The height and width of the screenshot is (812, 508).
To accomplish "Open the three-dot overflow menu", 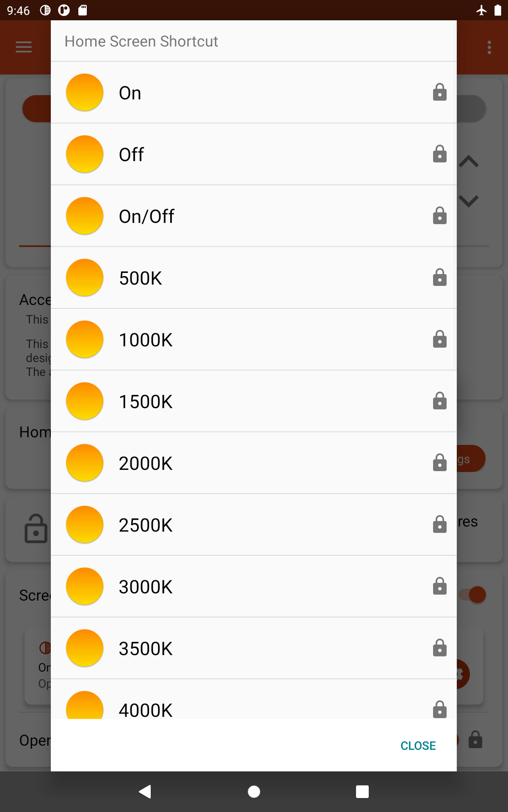I will click(x=489, y=47).
